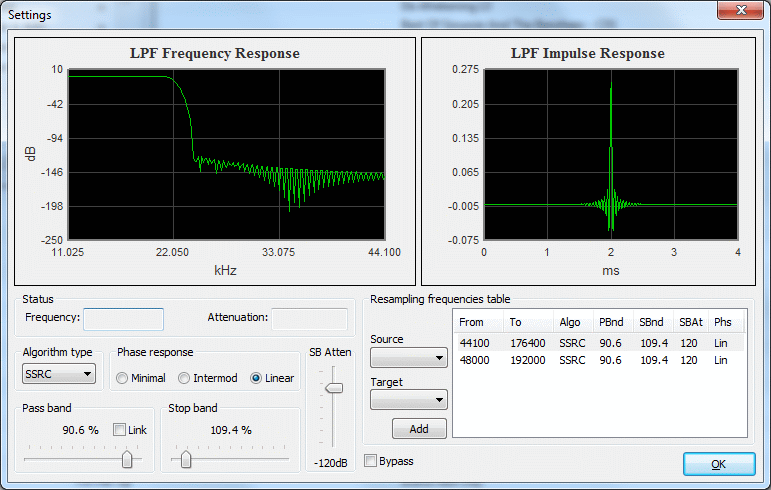Open the Source frequency dropdown
The height and width of the screenshot is (490, 771).
(409, 358)
